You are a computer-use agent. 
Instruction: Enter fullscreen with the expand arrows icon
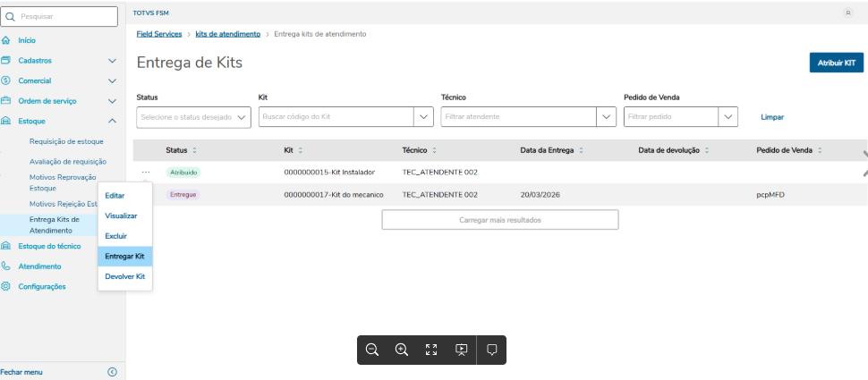[431, 350]
